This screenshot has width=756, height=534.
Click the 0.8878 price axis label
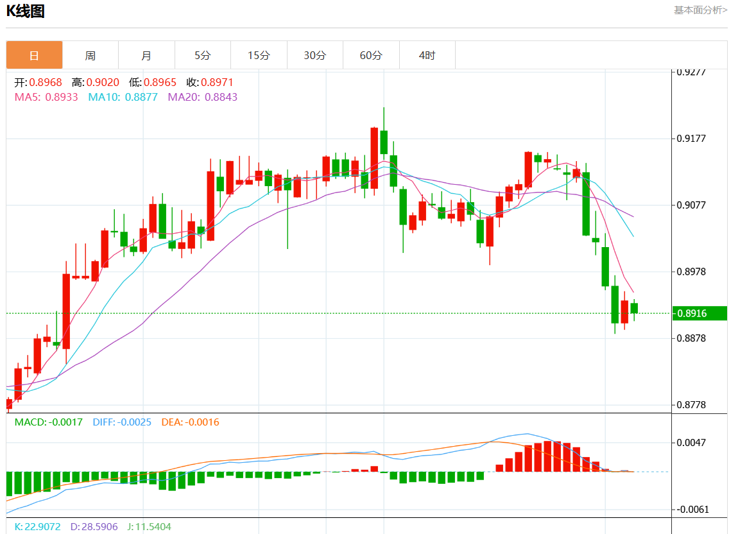click(x=691, y=339)
